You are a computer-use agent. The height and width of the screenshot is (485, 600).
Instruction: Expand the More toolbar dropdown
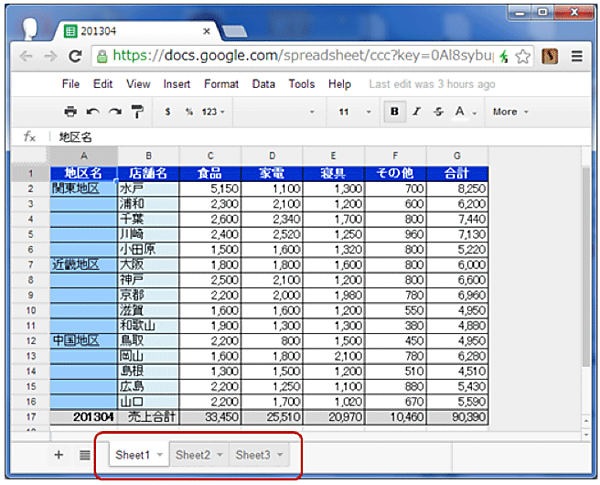[x=509, y=112]
